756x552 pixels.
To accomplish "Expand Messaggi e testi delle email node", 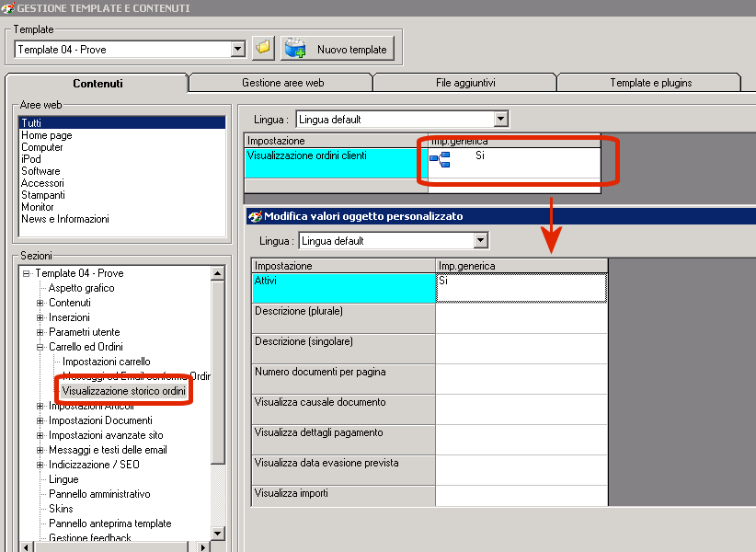I will coord(40,450).
